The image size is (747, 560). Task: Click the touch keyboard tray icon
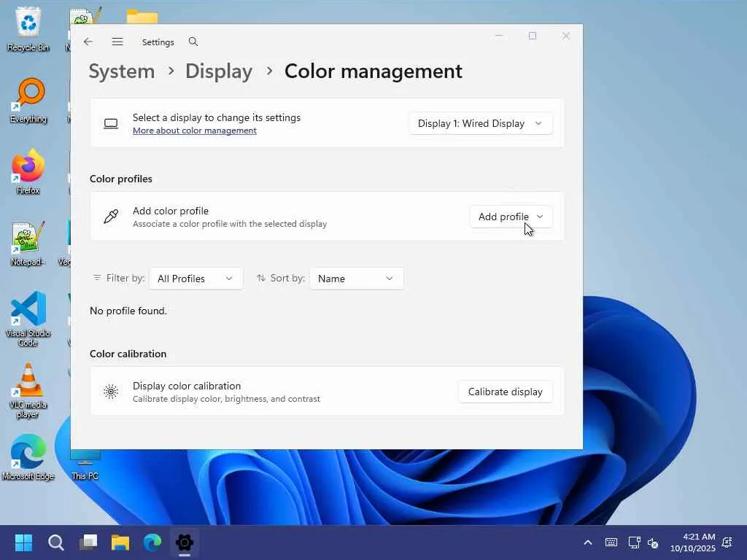click(x=611, y=542)
